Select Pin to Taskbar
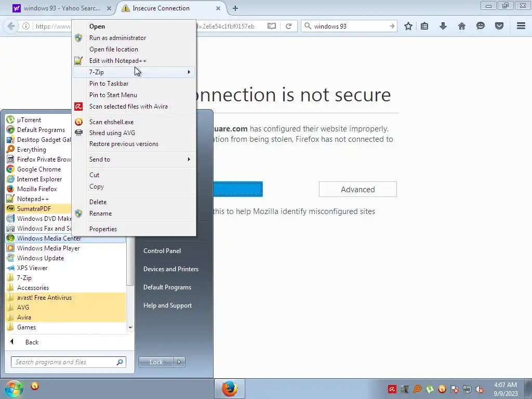The width and height of the screenshot is (532, 399). (x=134, y=84)
